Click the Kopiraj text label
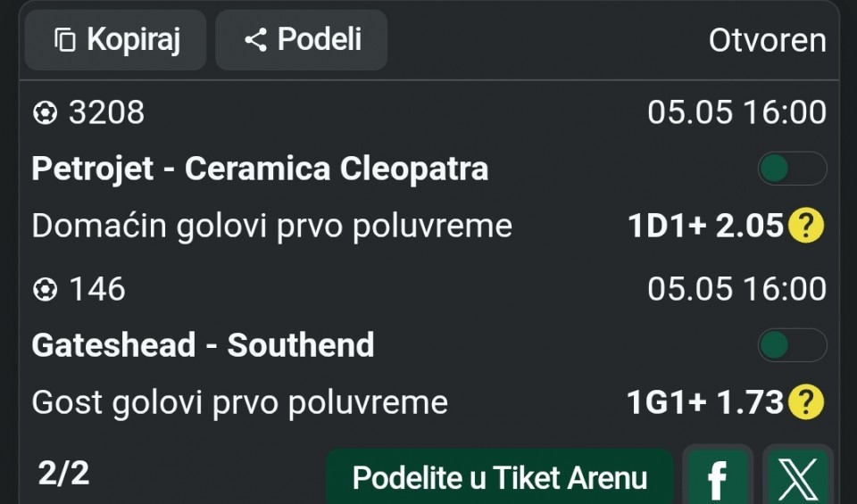Screen dimensions: 857x504 tap(133, 40)
